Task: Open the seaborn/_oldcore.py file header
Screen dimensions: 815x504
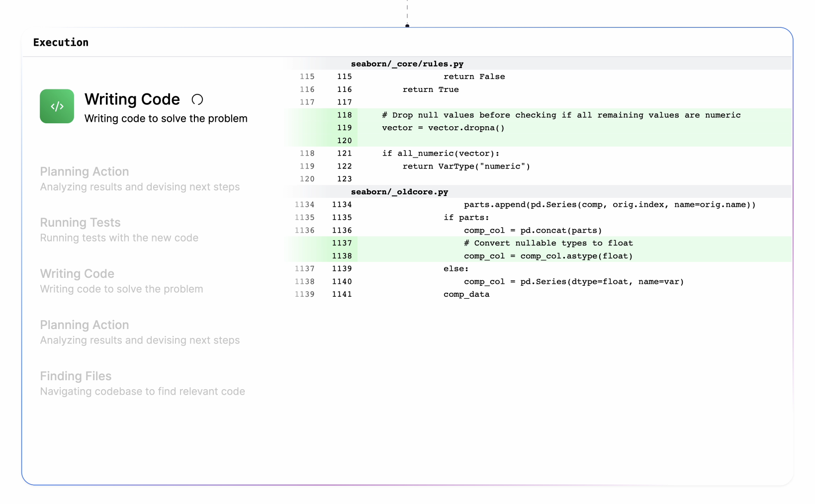Action: tap(399, 192)
